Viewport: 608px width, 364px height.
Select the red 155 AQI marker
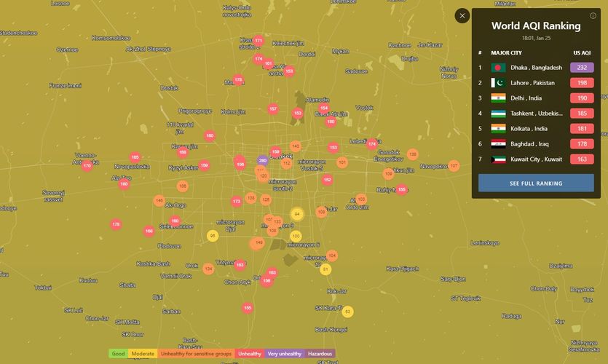tap(248, 308)
